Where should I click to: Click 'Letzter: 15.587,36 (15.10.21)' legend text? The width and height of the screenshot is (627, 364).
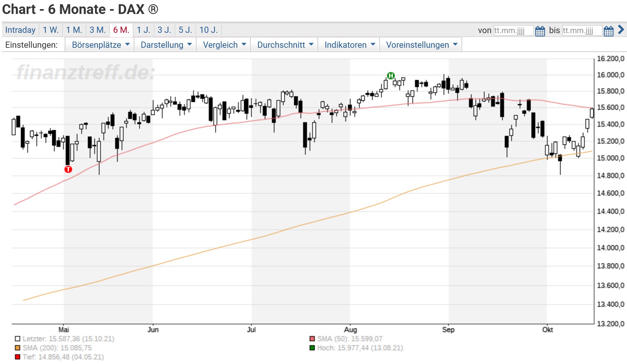[69, 339]
